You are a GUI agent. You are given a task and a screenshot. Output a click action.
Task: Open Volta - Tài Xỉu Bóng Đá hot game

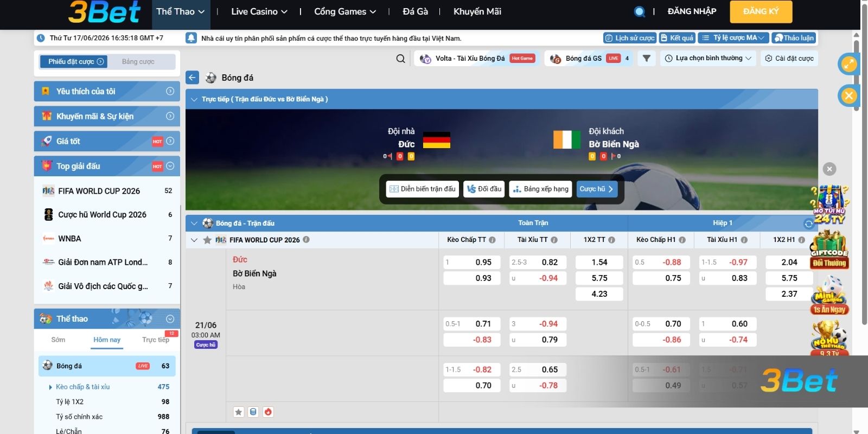tap(478, 59)
